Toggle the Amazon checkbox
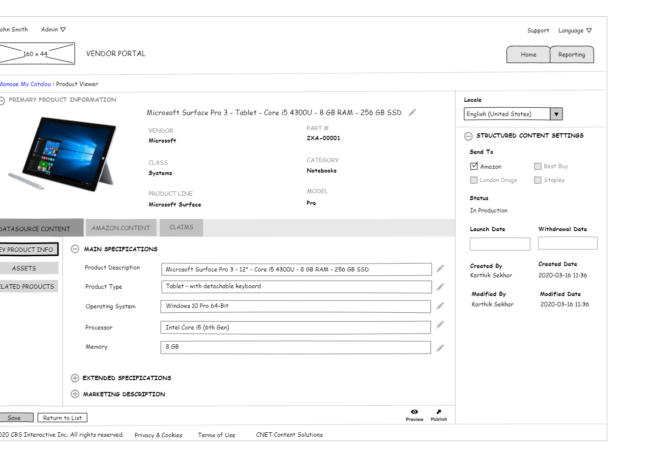Screen dimensions: 653x450 [474, 166]
